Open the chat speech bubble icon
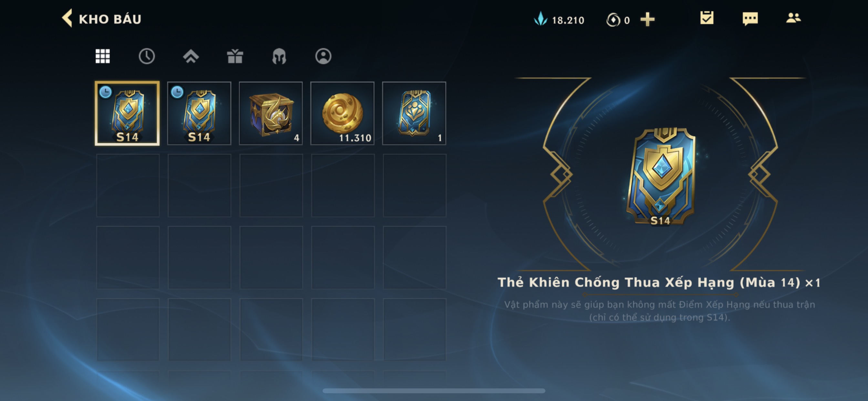This screenshot has height=401, width=868. (x=750, y=18)
